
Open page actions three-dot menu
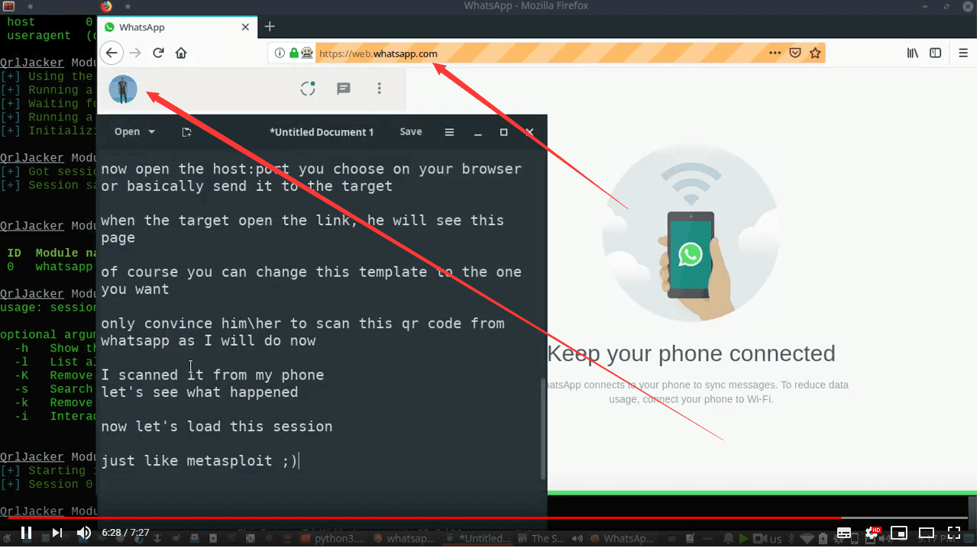(775, 53)
